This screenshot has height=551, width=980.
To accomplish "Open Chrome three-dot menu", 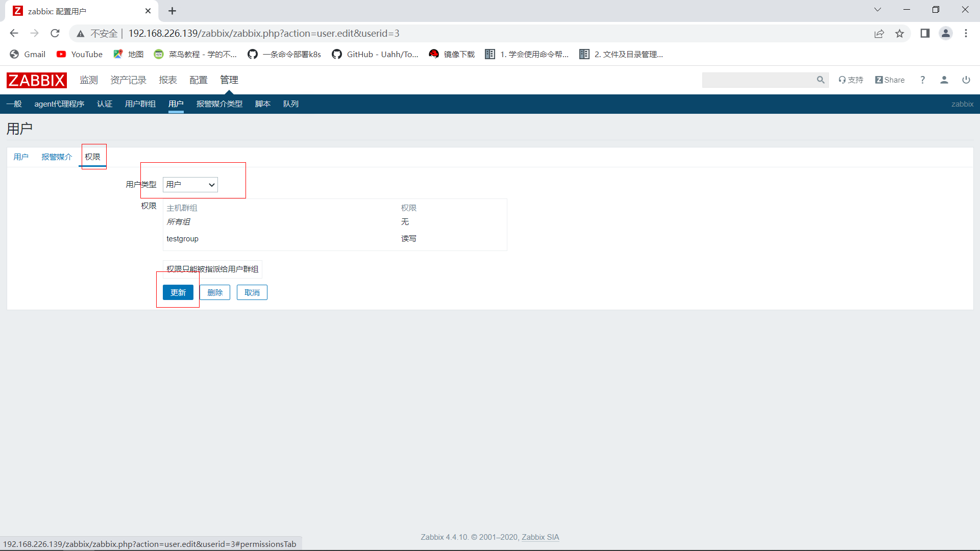I will [x=965, y=34].
